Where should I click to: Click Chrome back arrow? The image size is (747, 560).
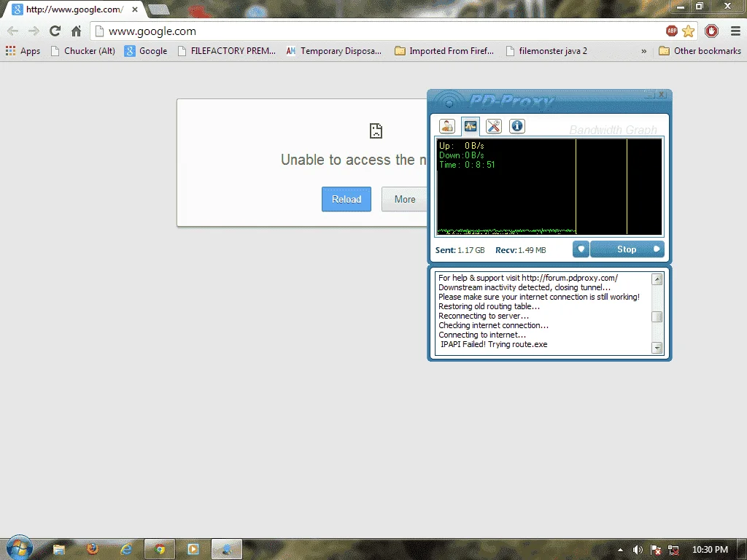coord(13,31)
